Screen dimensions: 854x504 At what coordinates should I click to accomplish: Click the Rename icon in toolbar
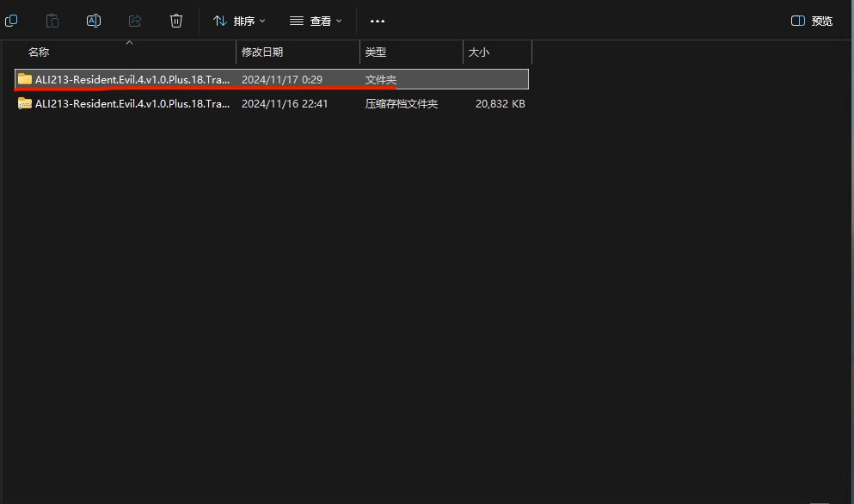[x=94, y=21]
